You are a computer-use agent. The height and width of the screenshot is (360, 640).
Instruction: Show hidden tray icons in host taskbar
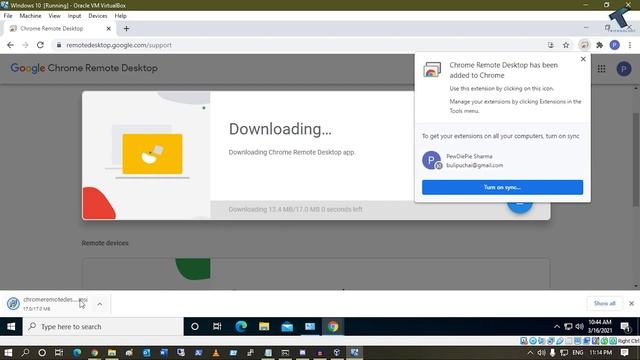tap(530, 353)
